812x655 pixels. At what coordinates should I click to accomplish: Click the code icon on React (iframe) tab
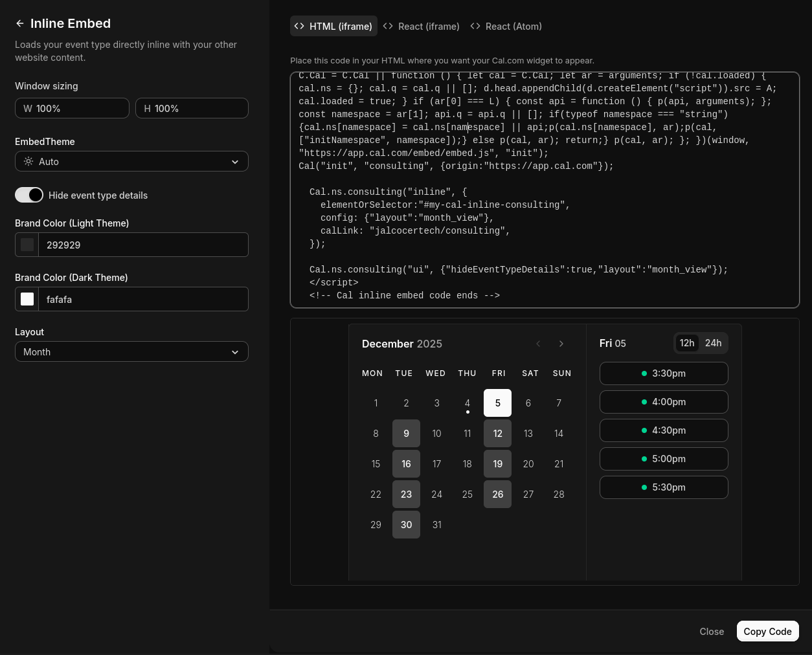coord(388,27)
